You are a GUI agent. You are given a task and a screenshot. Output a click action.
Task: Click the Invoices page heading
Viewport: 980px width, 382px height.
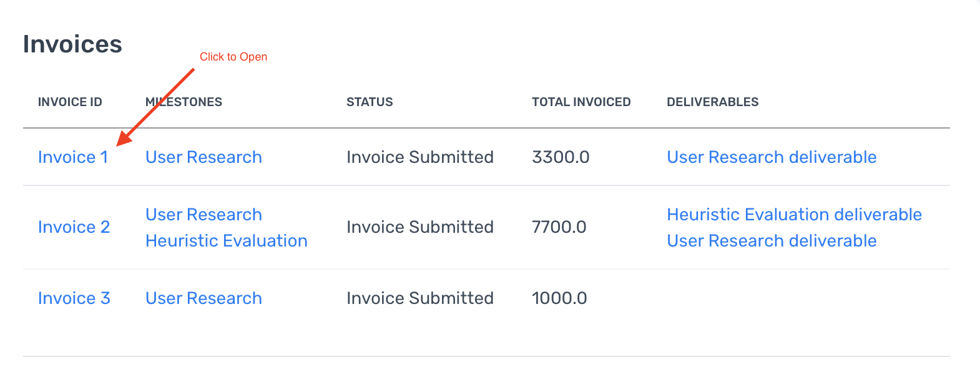point(72,44)
